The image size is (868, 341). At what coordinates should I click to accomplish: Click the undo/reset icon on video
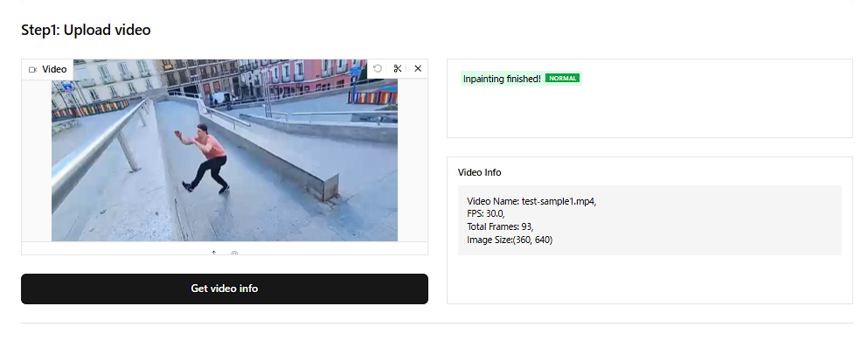point(378,69)
